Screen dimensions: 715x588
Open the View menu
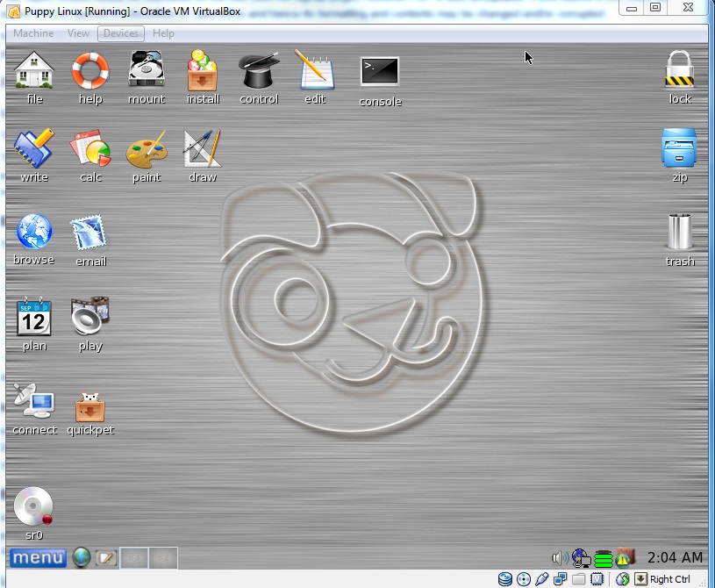(x=78, y=33)
